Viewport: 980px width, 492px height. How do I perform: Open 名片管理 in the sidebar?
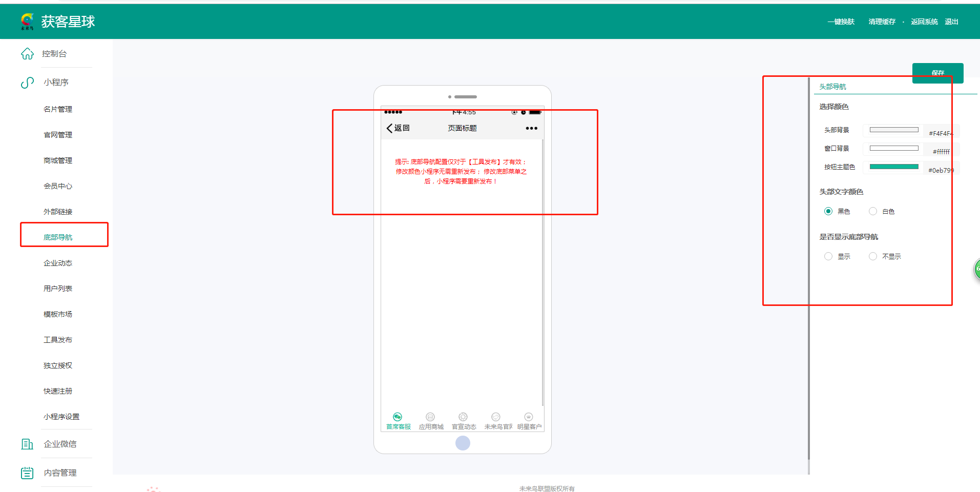point(58,109)
